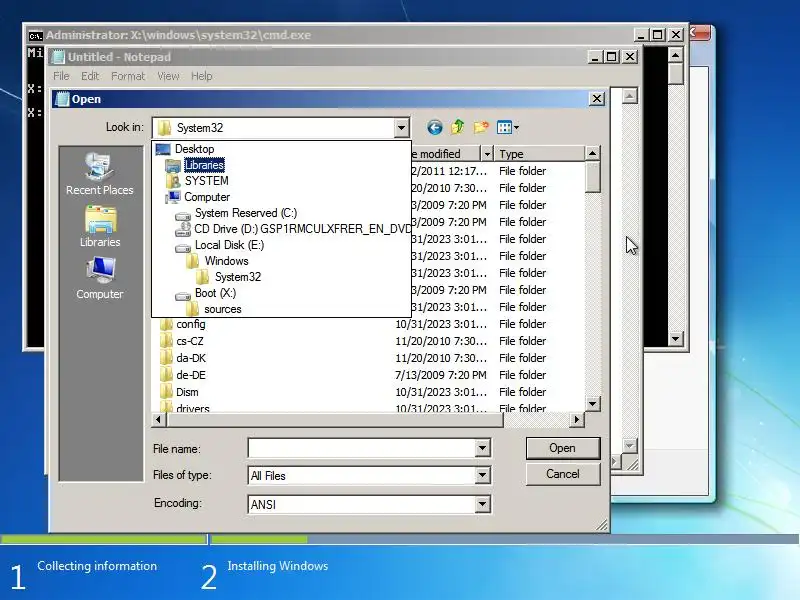The height and width of the screenshot is (600, 800).
Task: Open the File name dropdown arrow
Action: point(482,448)
